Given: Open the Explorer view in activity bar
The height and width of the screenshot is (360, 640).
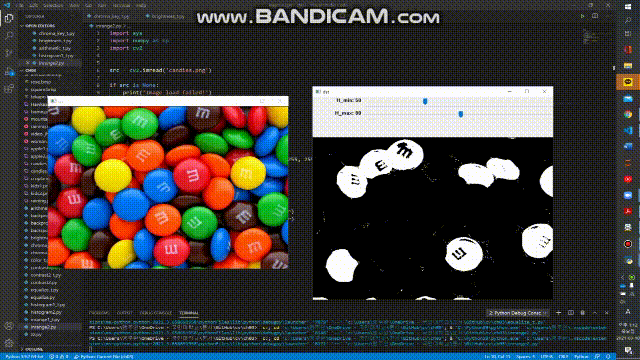Looking at the screenshot, I should pos(9,18).
